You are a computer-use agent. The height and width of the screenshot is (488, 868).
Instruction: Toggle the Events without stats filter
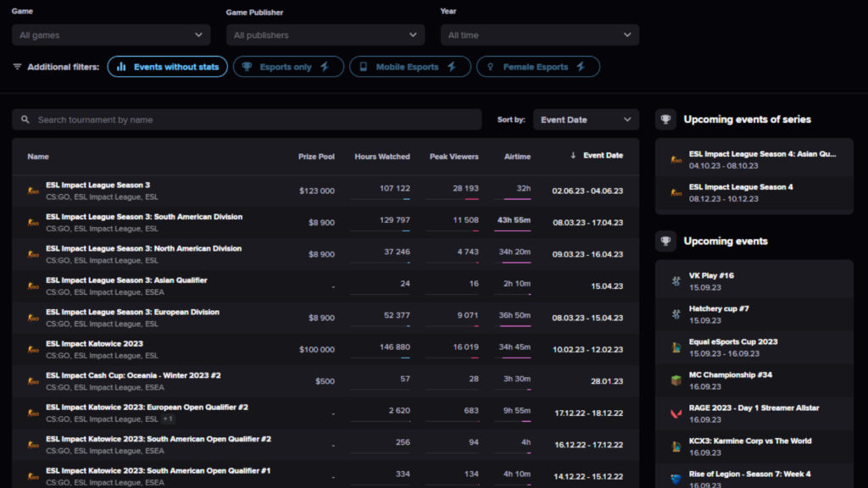[x=167, y=66]
